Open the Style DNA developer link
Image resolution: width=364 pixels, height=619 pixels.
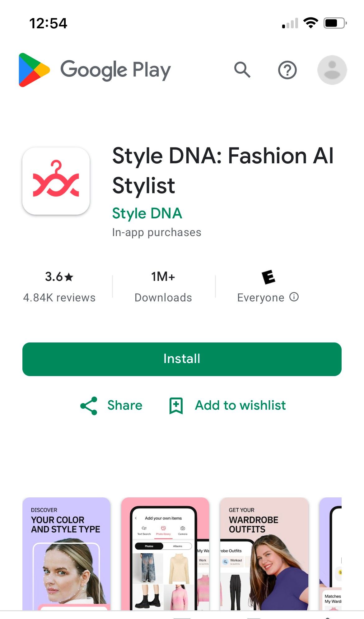pyautogui.click(x=147, y=213)
